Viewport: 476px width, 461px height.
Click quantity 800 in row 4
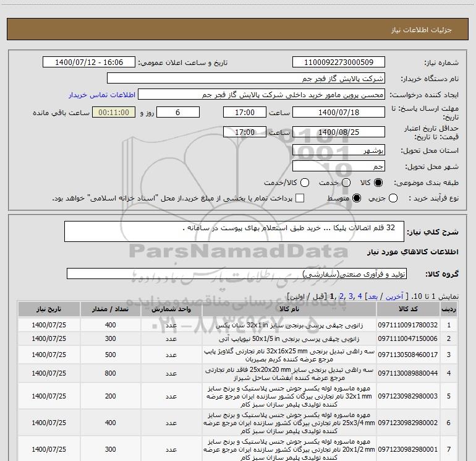click(x=110, y=373)
